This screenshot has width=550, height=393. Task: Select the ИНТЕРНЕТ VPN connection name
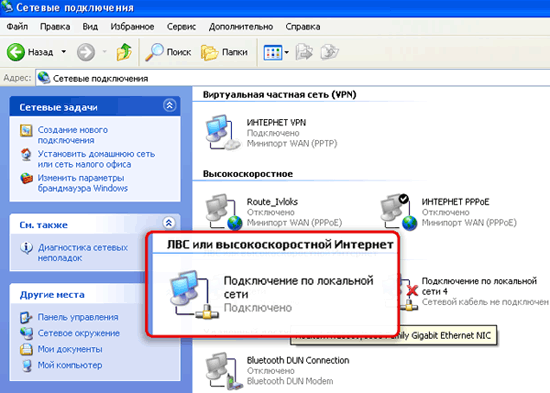click(x=276, y=122)
